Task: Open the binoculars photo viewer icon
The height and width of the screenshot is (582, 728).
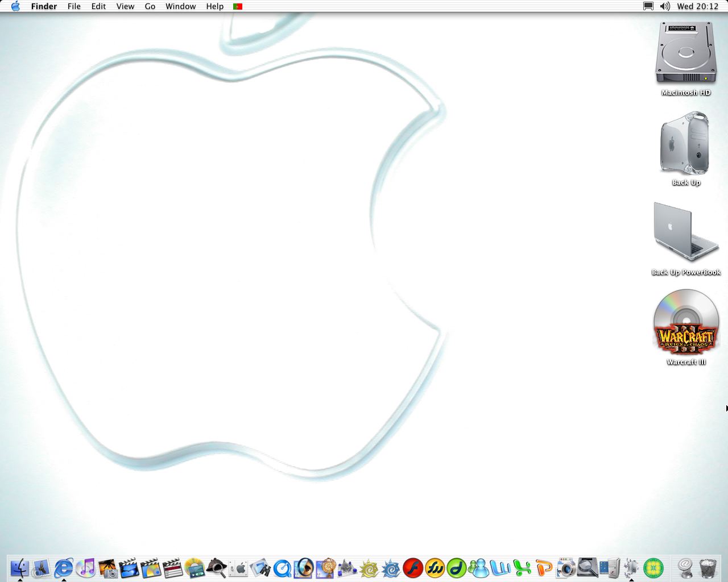Action: pos(260,568)
